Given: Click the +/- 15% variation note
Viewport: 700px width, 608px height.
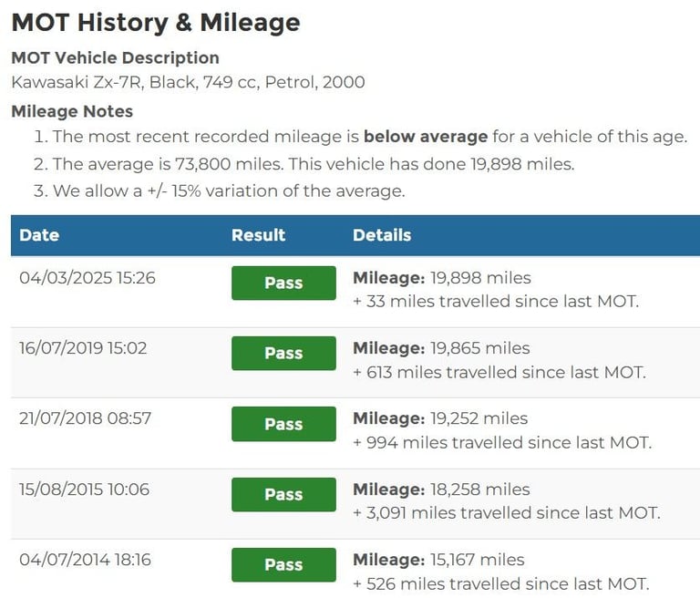Looking at the screenshot, I should 229,191.
